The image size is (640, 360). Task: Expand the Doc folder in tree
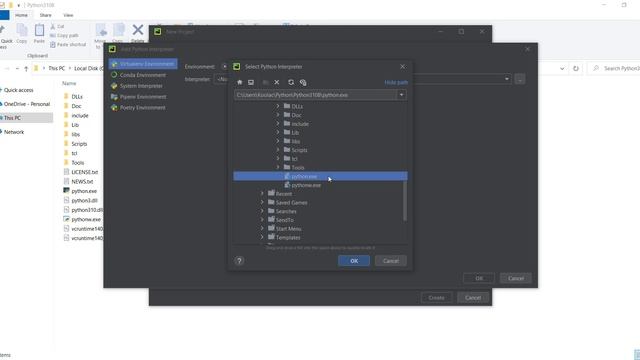(x=278, y=115)
